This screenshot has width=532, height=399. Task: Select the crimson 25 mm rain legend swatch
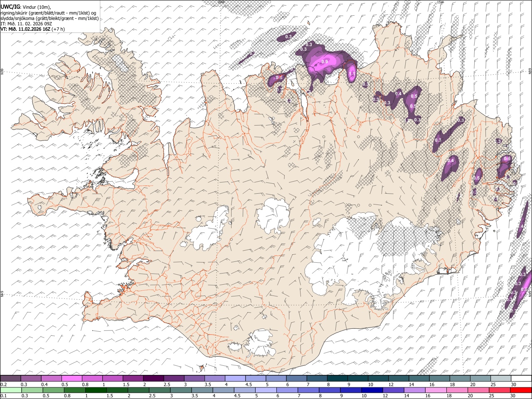click(499, 390)
